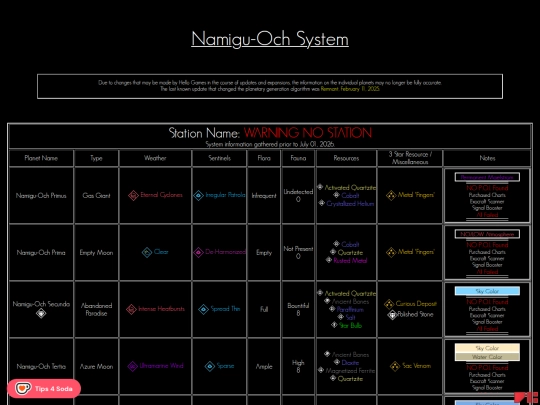The image size is (540, 405).
Task: Click the Namigu-Och Prima planet name
Action: tap(41, 252)
